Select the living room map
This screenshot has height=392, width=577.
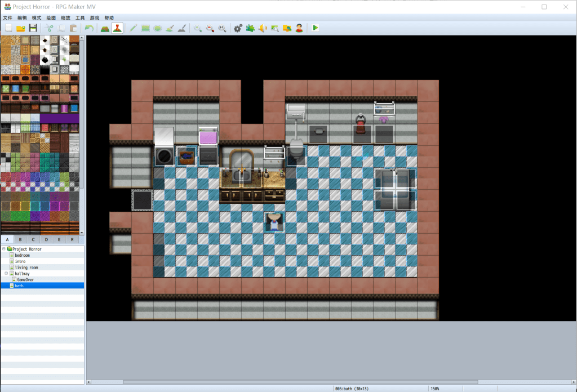coord(26,268)
